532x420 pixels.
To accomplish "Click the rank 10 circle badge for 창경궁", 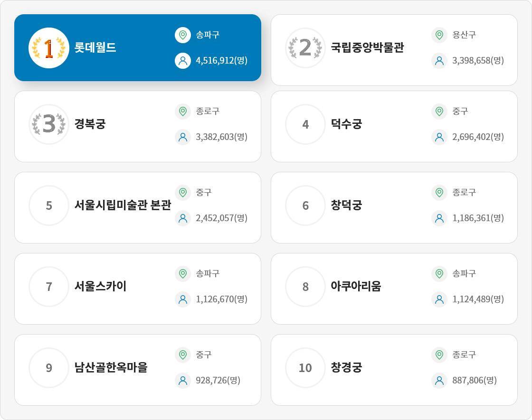I will pyautogui.click(x=305, y=368).
